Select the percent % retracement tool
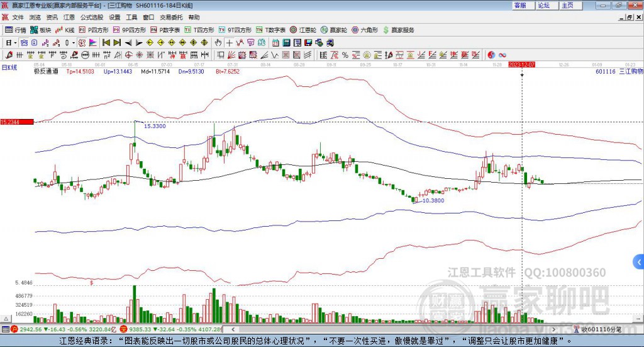 [345, 55]
